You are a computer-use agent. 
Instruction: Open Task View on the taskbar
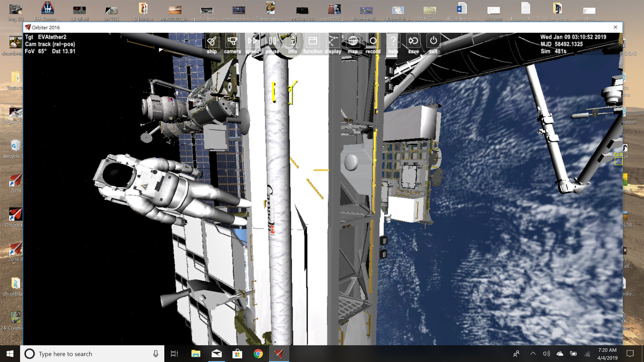(174, 353)
